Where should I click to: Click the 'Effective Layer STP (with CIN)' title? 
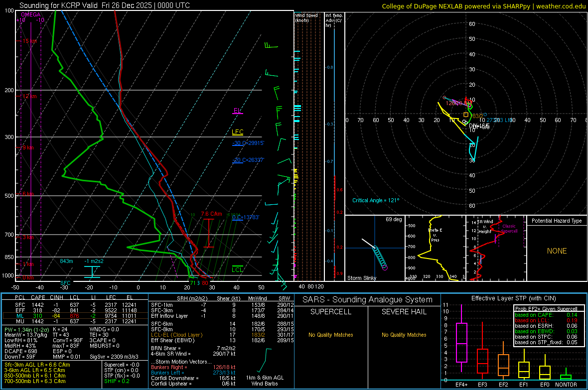point(513,298)
